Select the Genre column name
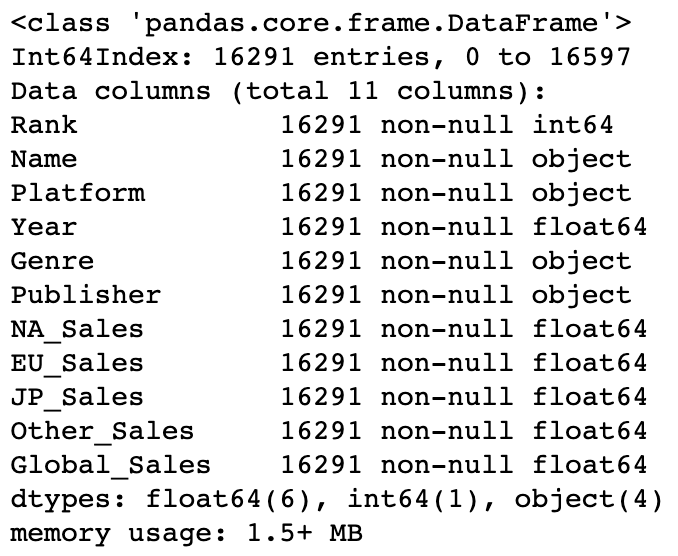The width and height of the screenshot is (678, 556). click(53, 261)
